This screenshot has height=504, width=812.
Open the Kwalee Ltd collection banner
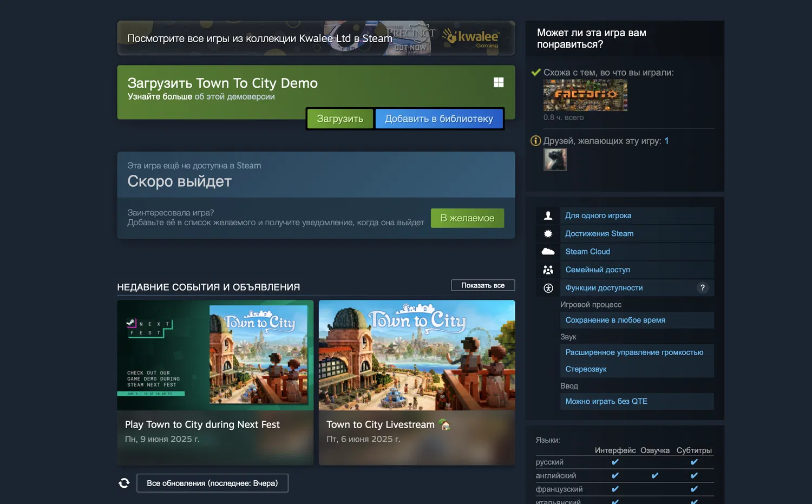pos(316,38)
